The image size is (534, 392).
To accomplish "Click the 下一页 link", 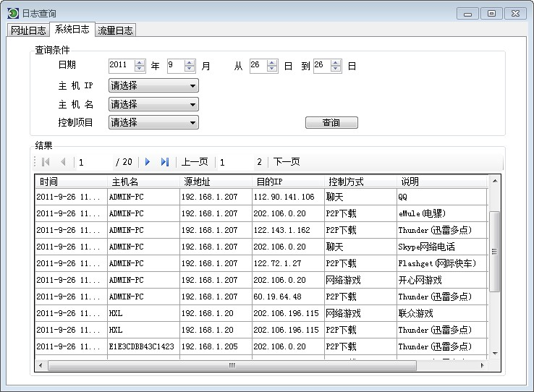I will pos(287,162).
